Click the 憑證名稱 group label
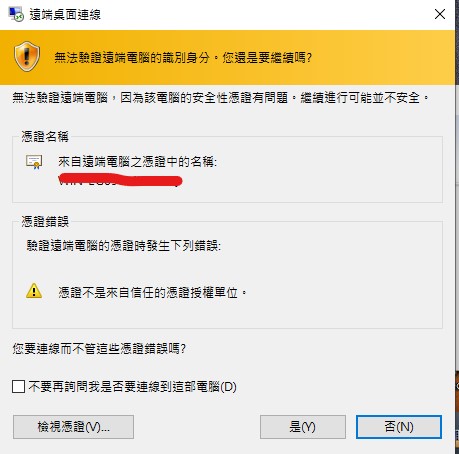Screen dimensions: 459x454 coord(45,136)
